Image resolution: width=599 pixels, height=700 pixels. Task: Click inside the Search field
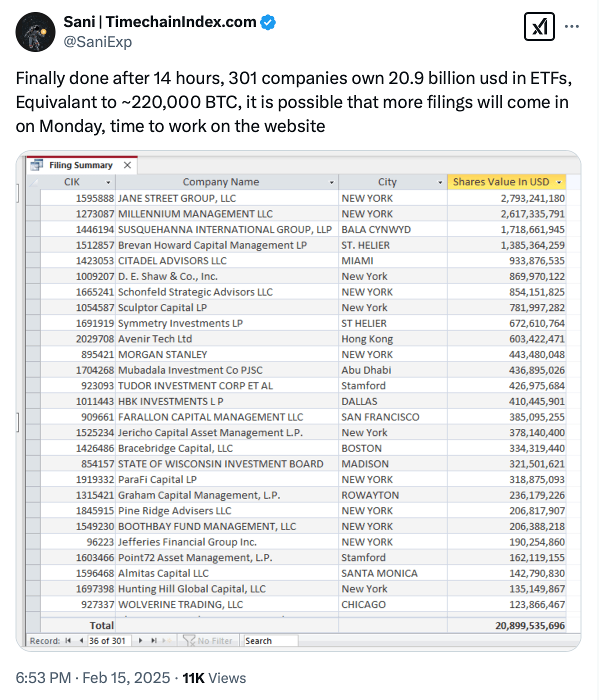[270, 640]
